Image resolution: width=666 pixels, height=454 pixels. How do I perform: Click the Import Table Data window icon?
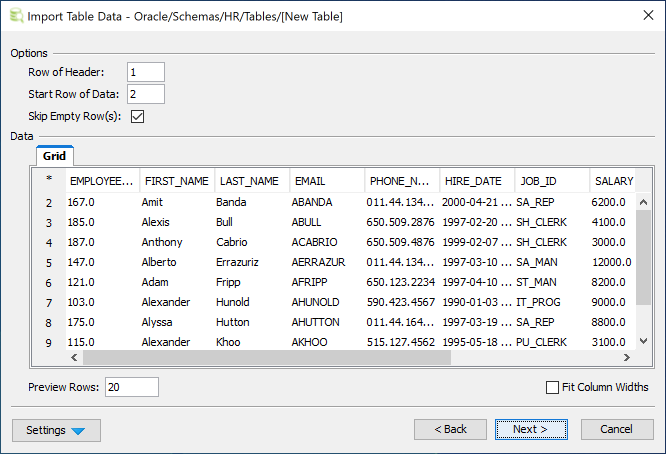coord(14,16)
